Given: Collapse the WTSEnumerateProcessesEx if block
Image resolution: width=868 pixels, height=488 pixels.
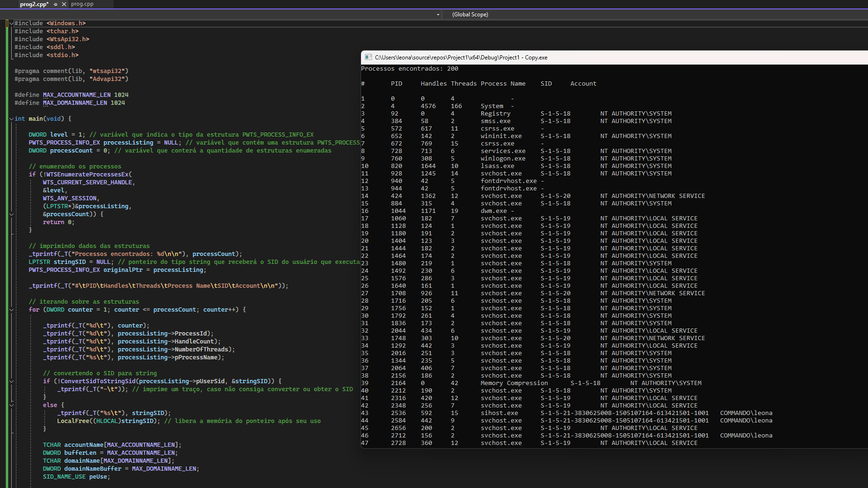Looking at the screenshot, I should pyautogui.click(x=11, y=214).
